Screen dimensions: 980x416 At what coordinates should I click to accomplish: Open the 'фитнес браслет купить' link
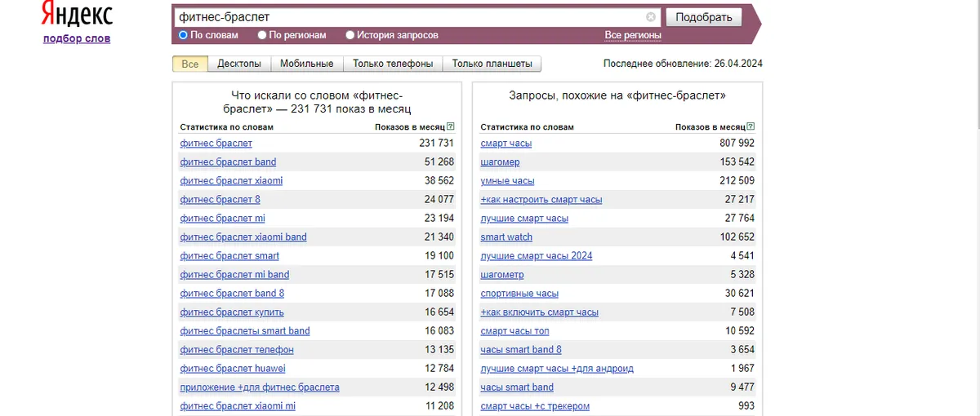click(x=232, y=312)
